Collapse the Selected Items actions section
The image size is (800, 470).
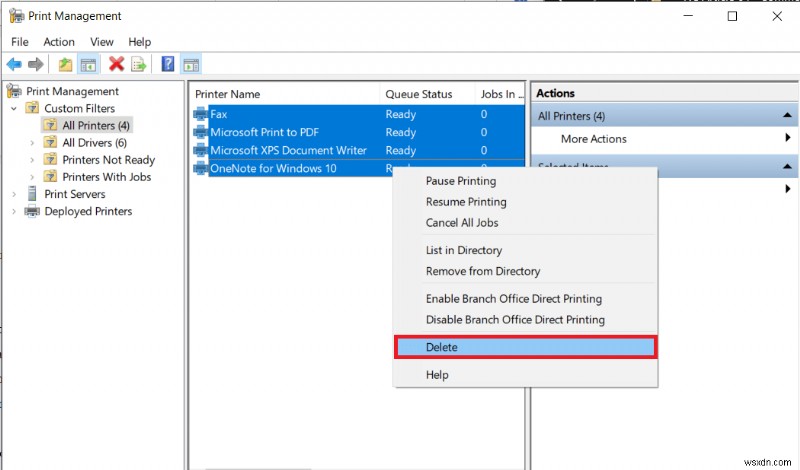point(787,166)
